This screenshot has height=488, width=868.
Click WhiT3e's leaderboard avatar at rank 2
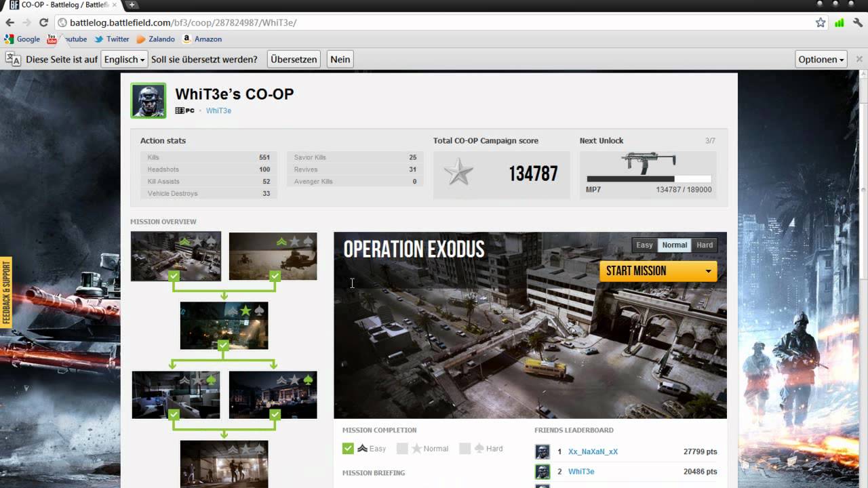[x=542, y=471]
